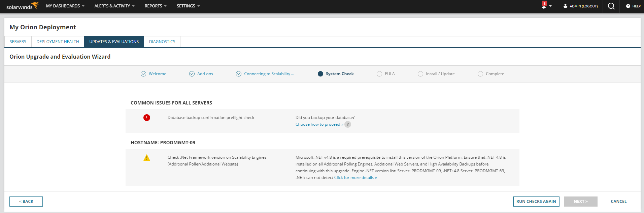Click the EULA step circle
The width and height of the screenshot is (644, 213).
click(x=379, y=74)
